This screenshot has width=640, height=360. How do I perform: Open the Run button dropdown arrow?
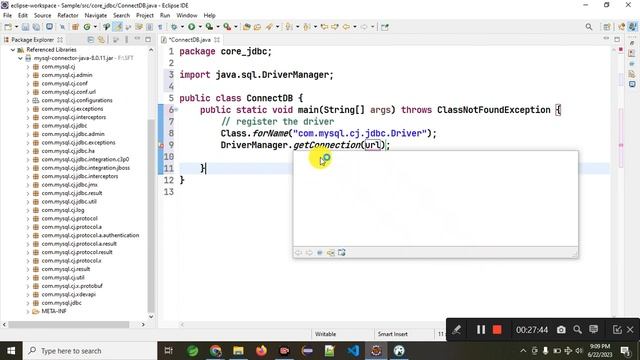[x=200, y=27]
